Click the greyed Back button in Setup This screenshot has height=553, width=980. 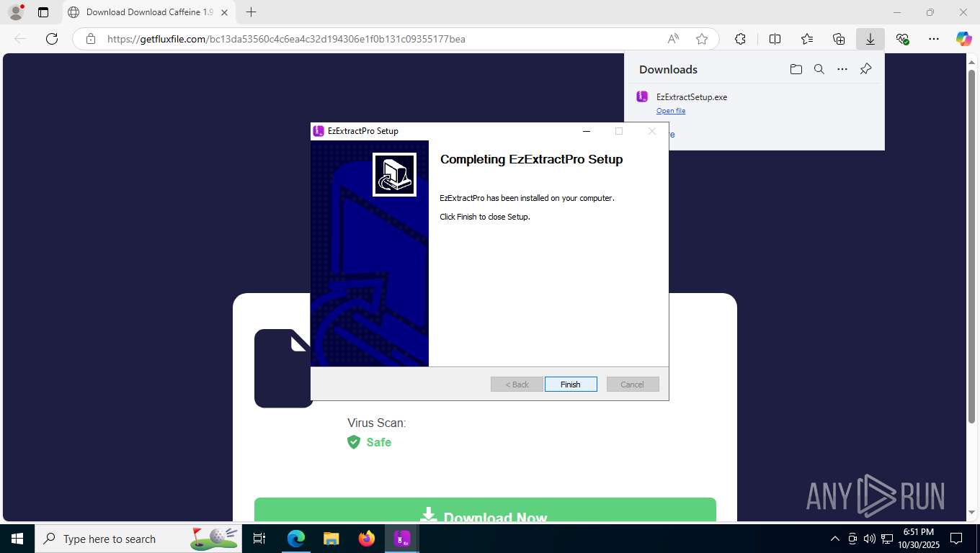point(517,385)
